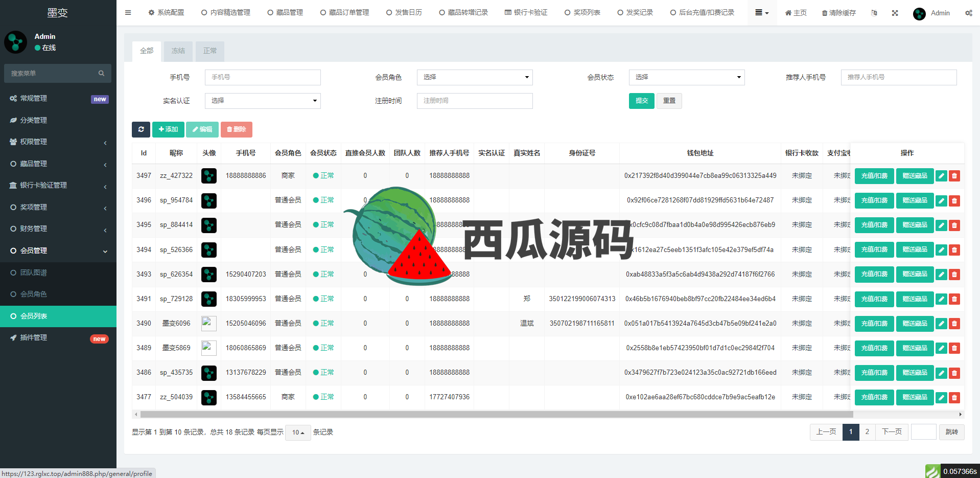Viewport: 980px width, 478px height.
Task: Open 清除缓存 in top bar
Action: click(838, 13)
